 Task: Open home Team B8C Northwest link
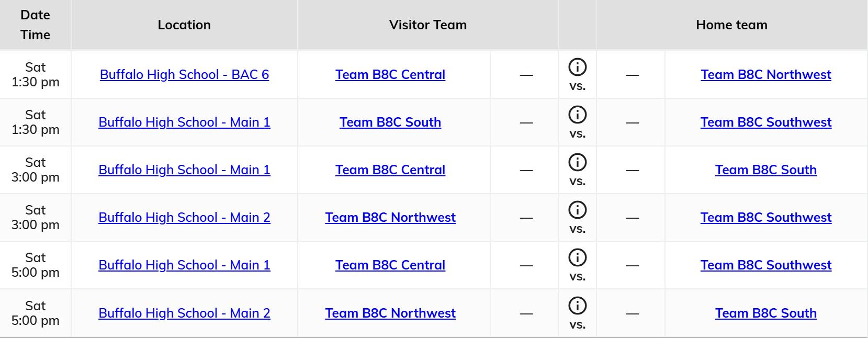tap(765, 74)
